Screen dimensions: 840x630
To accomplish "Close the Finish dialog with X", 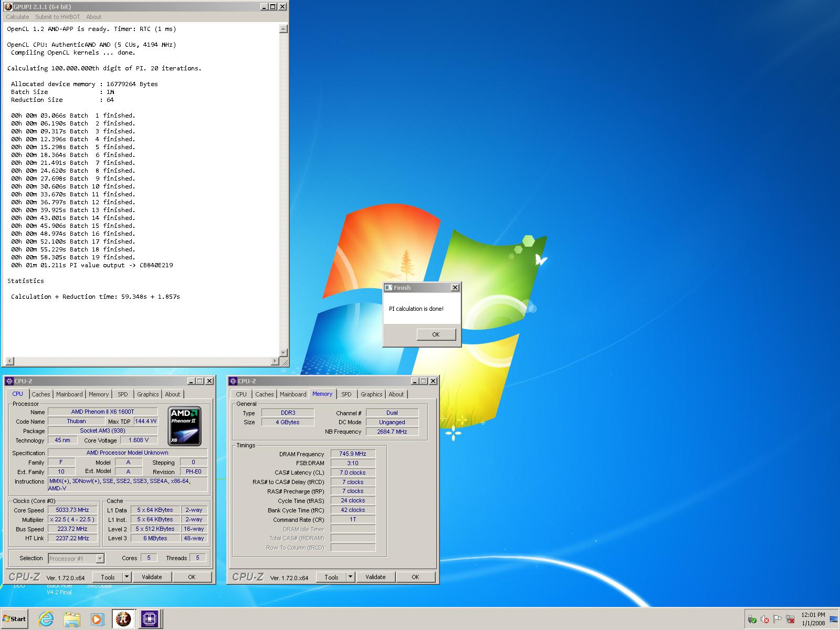I will pos(455,287).
